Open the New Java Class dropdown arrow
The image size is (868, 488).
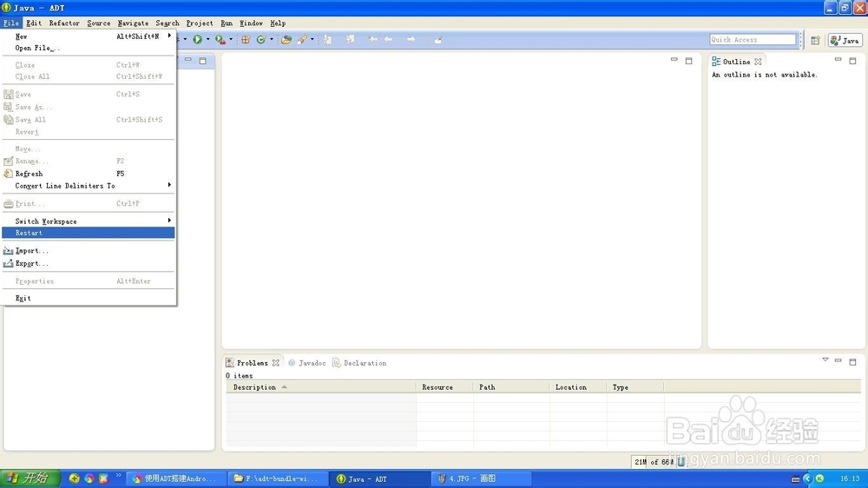[271, 39]
